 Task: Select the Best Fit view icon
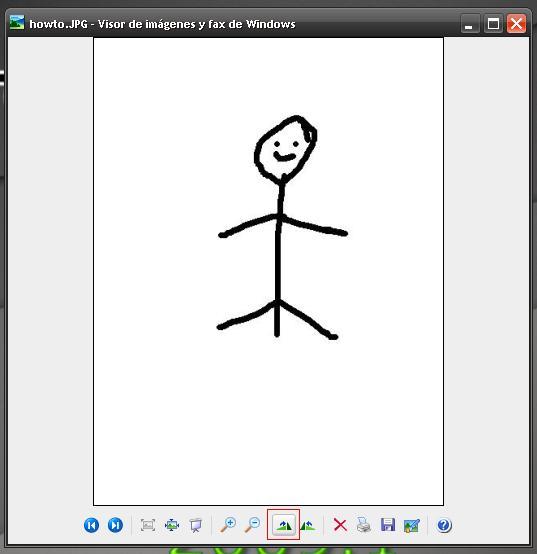pos(148,525)
